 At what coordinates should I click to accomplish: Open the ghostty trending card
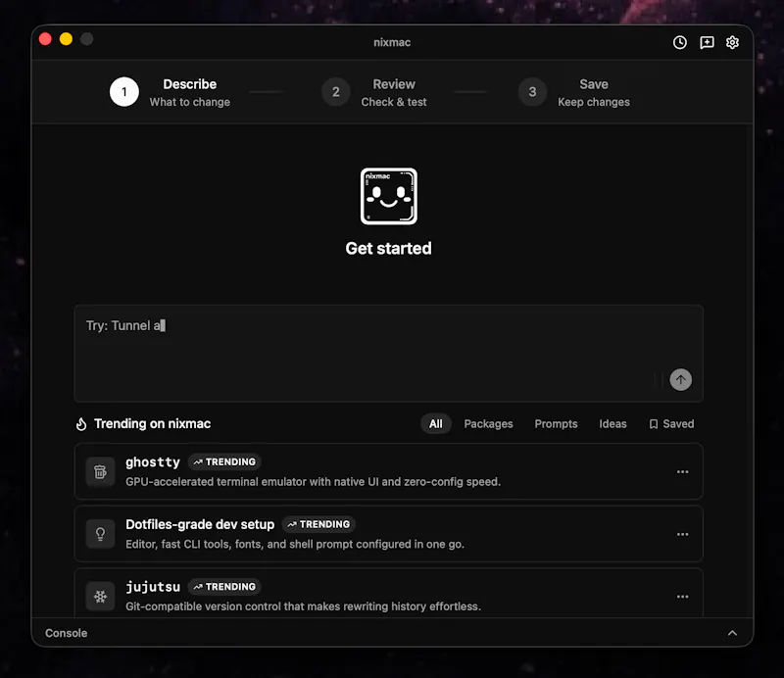[x=388, y=471]
